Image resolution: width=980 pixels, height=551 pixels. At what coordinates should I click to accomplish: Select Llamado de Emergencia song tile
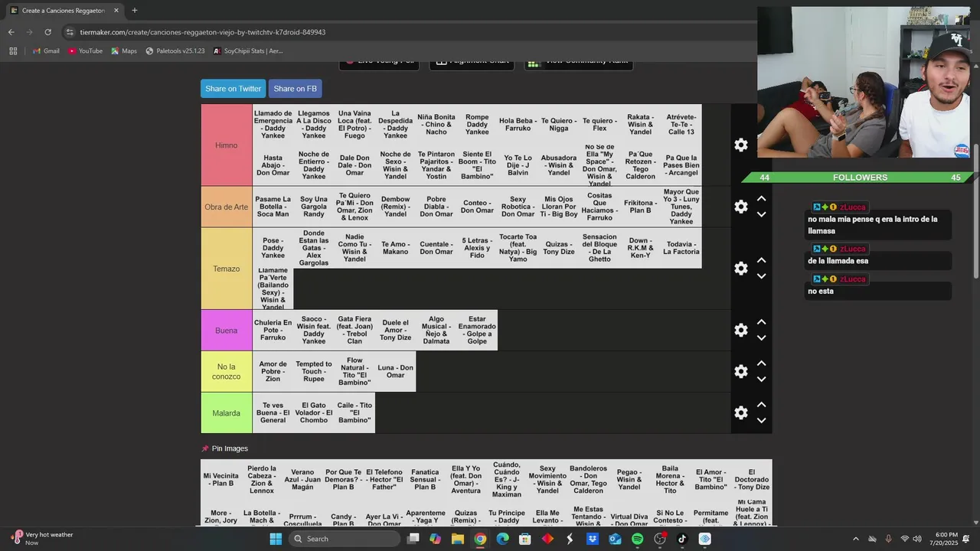tap(273, 124)
